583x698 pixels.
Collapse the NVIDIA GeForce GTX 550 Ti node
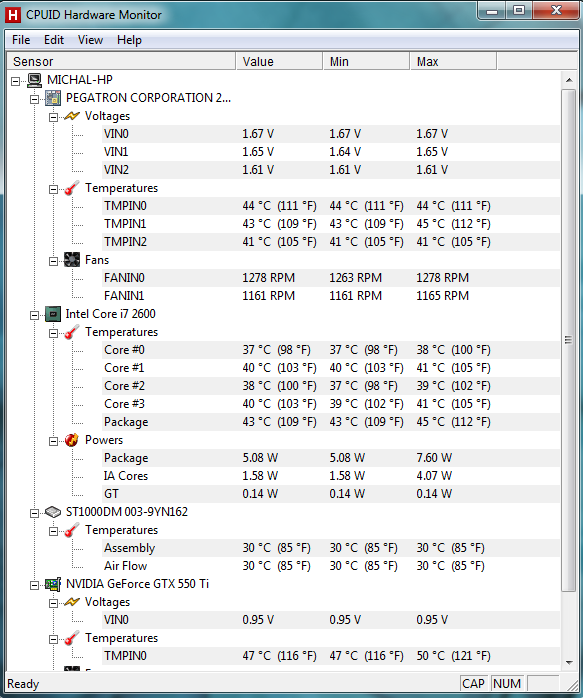(x=34, y=585)
